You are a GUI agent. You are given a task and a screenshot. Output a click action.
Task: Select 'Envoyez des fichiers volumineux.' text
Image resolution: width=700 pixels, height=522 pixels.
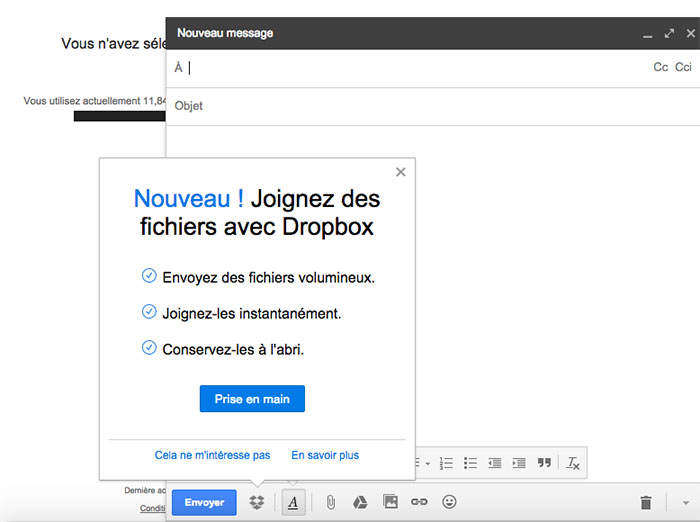(268, 278)
